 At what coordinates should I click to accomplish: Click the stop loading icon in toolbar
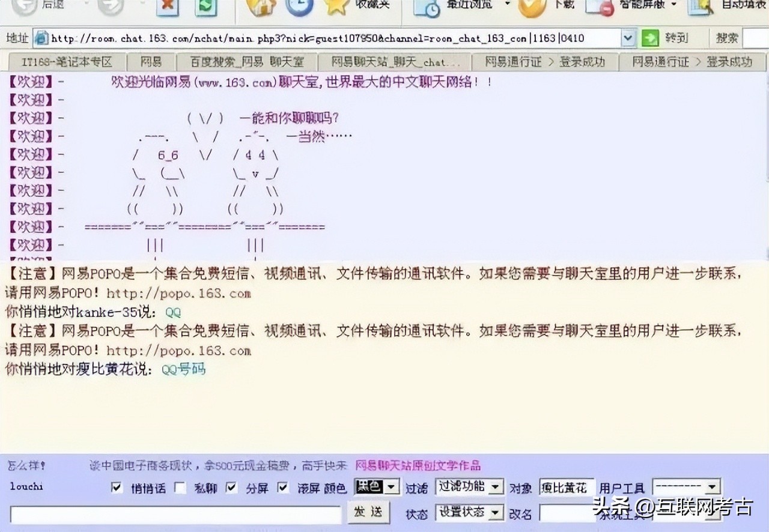(168, 7)
